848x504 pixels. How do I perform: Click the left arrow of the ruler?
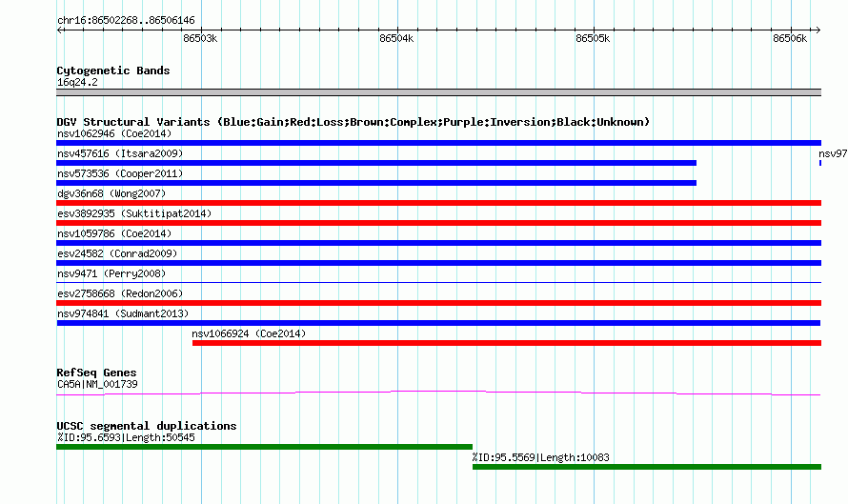[x=59, y=30]
